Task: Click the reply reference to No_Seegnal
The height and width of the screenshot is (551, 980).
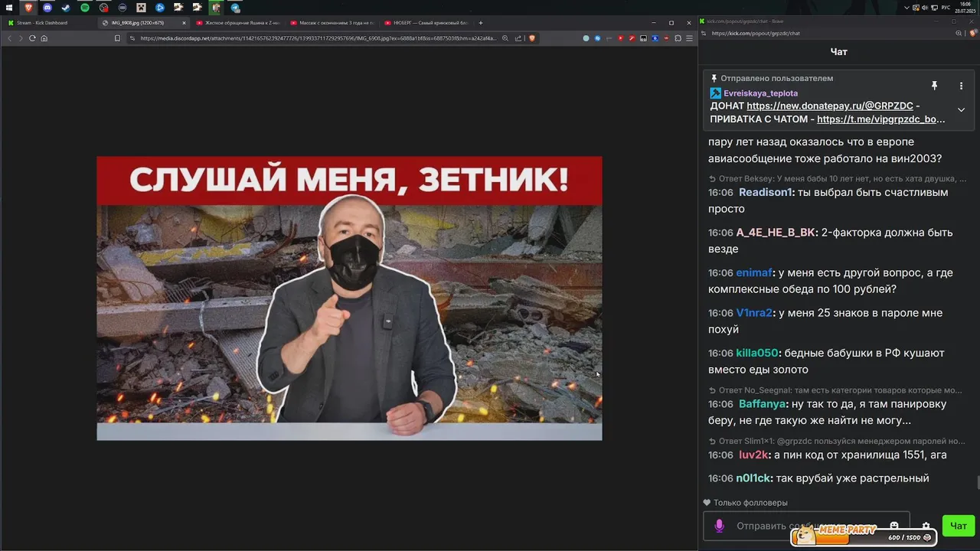Action: click(835, 390)
